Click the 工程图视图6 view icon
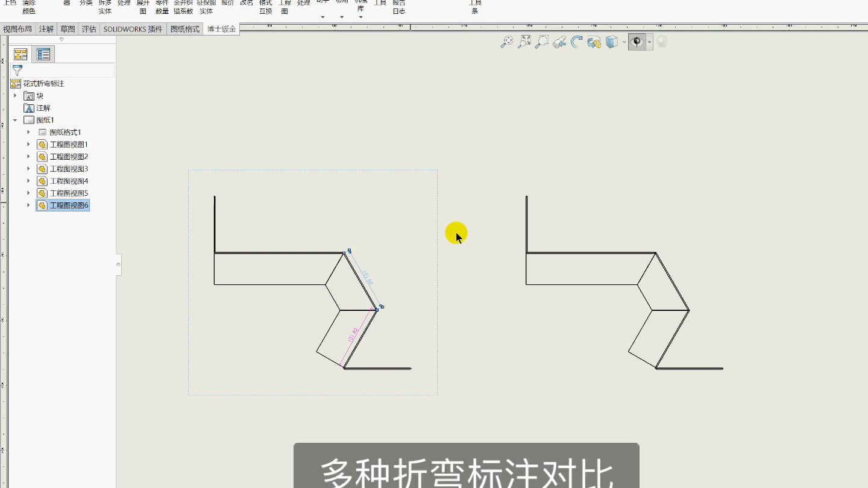 (x=42, y=205)
